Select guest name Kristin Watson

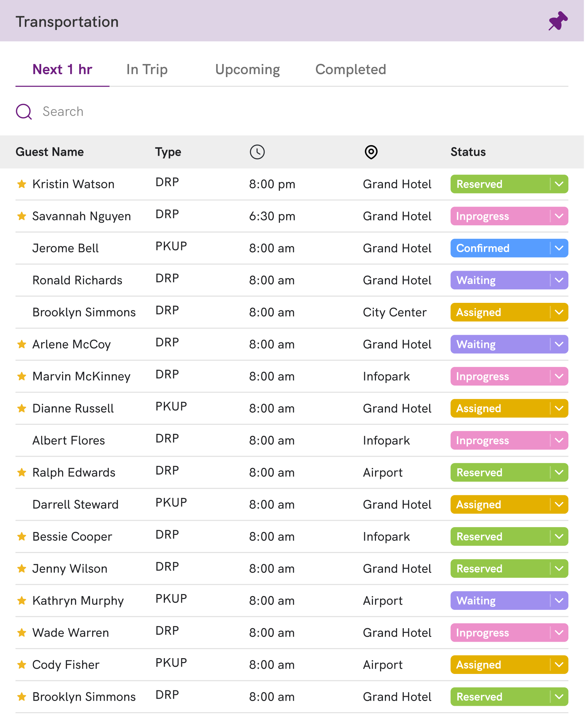click(x=74, y=184)
